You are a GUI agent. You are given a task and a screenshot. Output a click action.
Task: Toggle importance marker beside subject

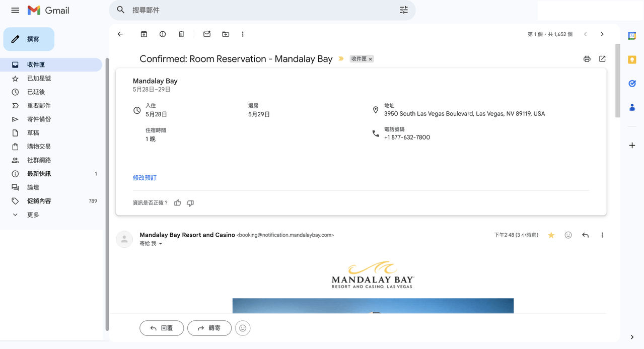pos(341,59)
